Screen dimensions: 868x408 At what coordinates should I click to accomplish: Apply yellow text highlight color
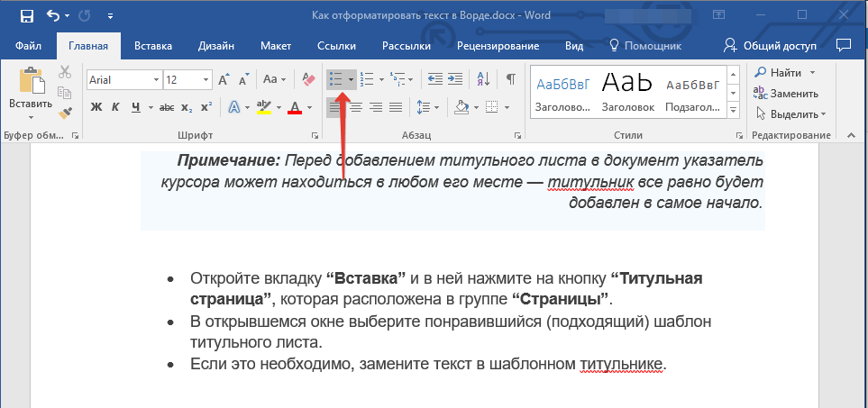point(265,107)
